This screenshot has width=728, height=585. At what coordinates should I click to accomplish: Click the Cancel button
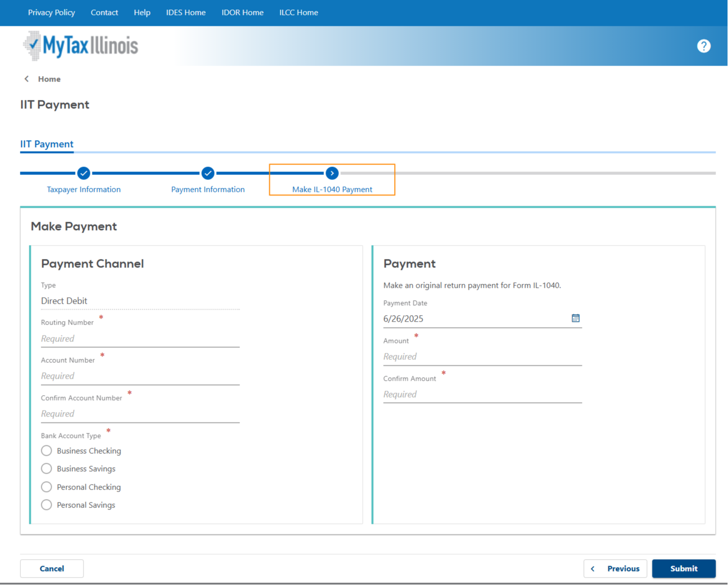coord(52,569)
